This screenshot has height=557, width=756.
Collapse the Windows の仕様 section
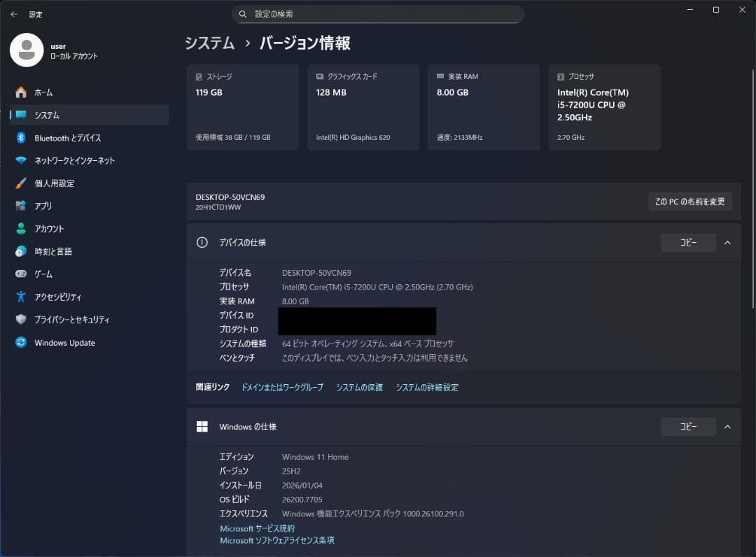coord(727,426)
